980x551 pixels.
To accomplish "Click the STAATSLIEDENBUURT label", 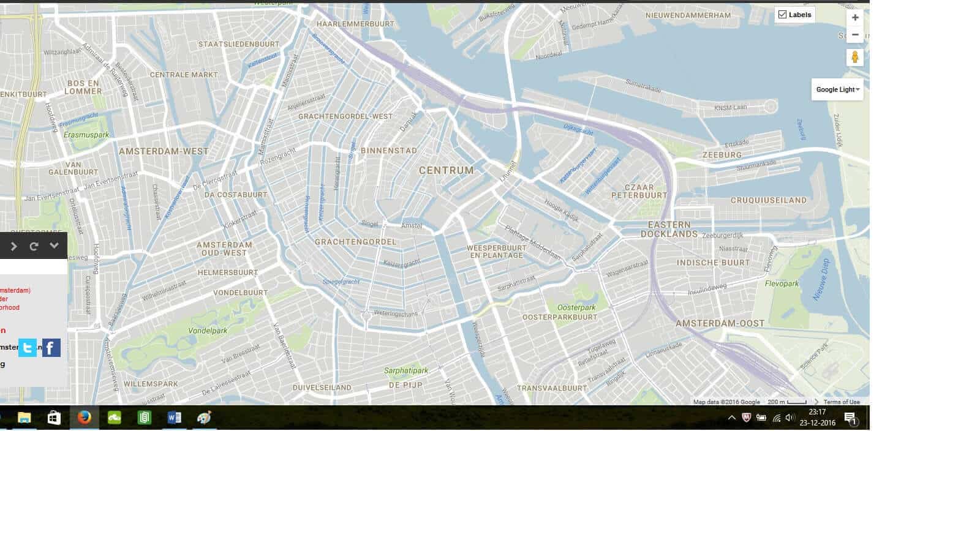I will point(239,45).
